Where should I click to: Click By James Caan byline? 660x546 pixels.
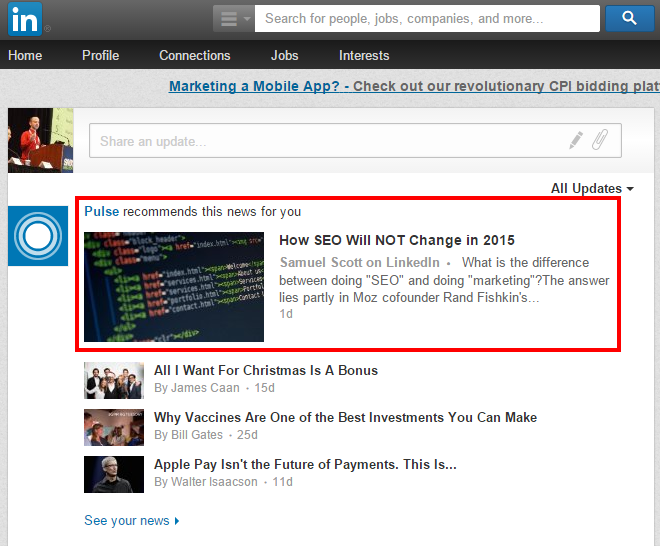[197, 388]
